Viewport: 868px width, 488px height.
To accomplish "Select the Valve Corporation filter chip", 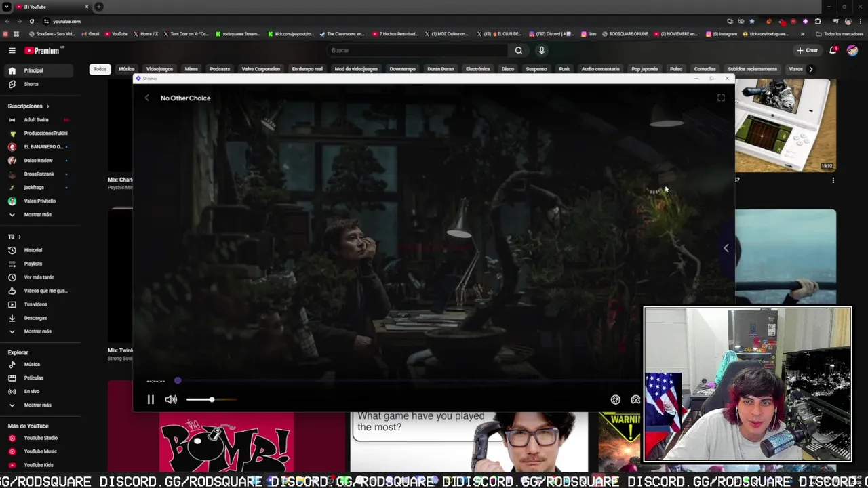I will (260, 69).
